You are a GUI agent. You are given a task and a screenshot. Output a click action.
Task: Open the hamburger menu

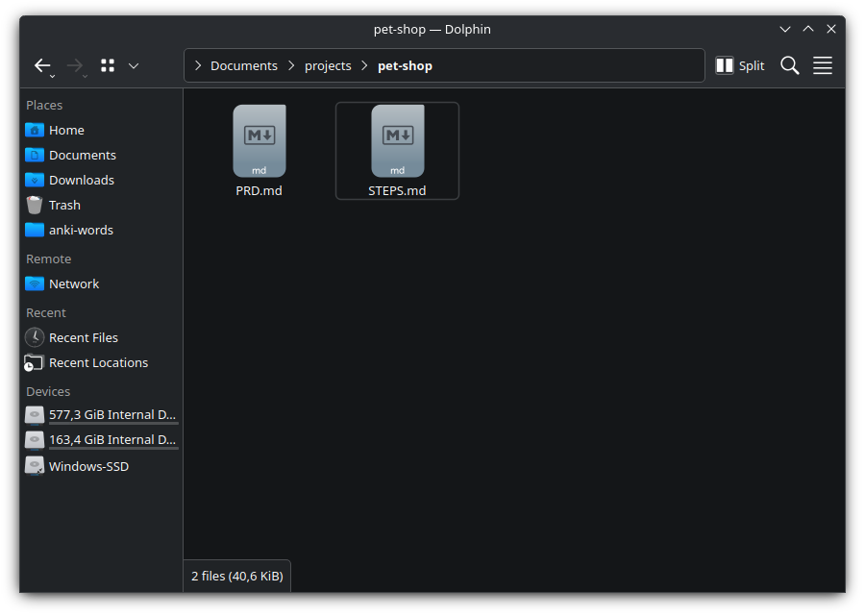coord(823,65)
